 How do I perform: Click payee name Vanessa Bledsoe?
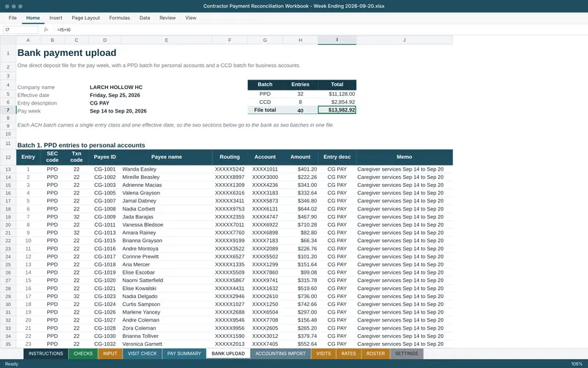coord(143,225)
